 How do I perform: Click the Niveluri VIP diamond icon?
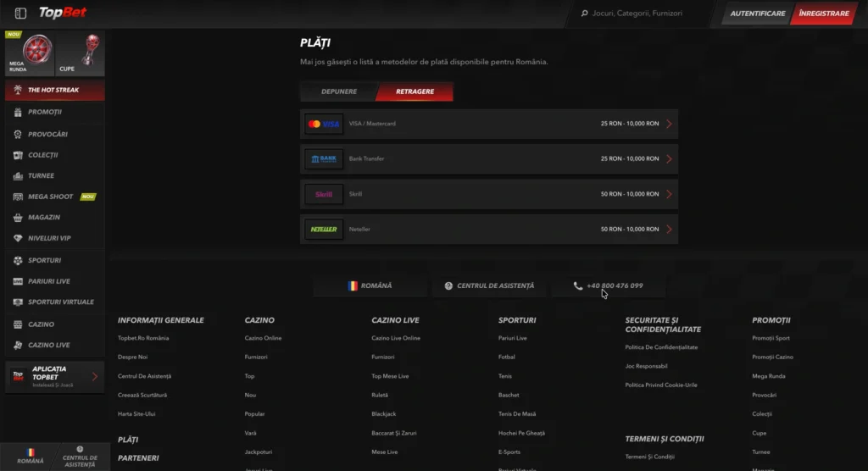[18, 238]
